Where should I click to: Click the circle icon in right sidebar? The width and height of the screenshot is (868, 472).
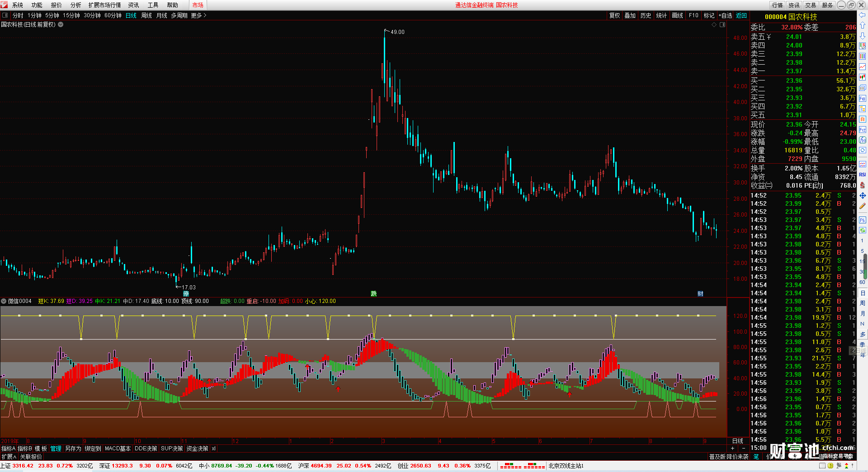(x=863, y=150)
